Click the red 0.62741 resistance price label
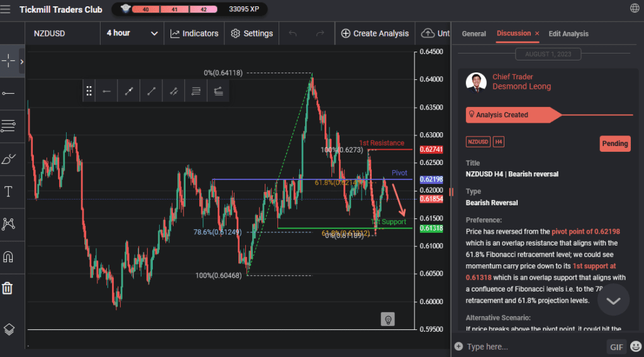Image resolution: width=644 pixels, height=357 pixels. 431,149
